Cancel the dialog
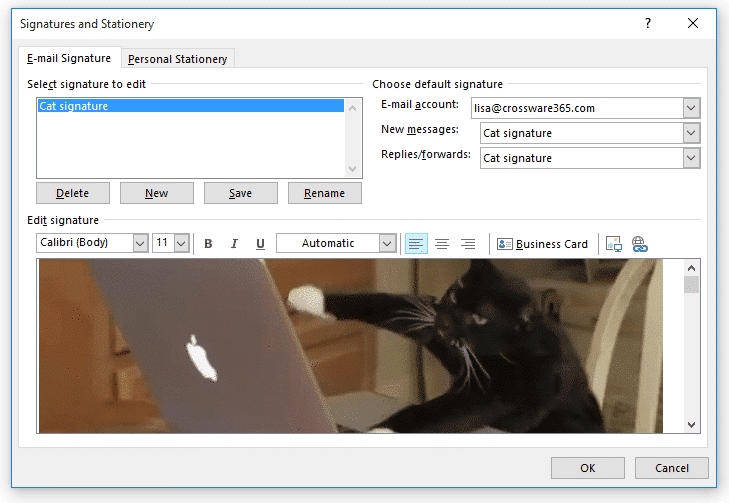This screenshot has height=503, width=729. (x=672, y=468)
